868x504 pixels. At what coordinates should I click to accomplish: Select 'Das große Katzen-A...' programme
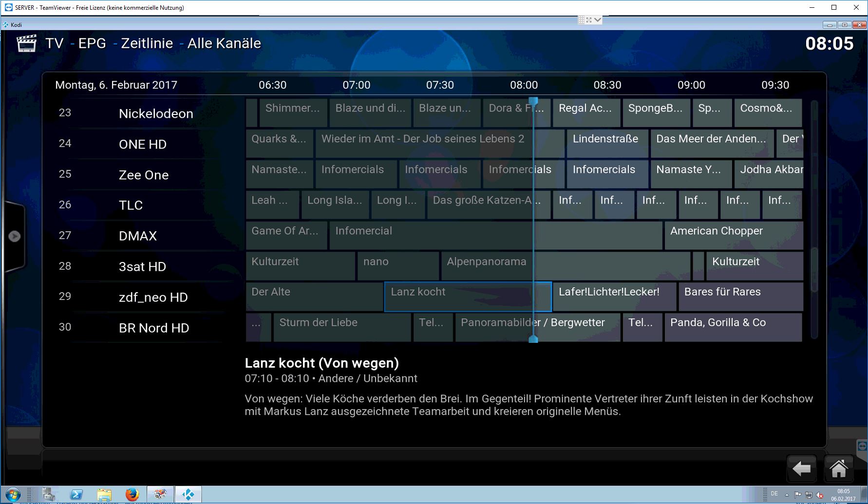(x=489, y=205)
